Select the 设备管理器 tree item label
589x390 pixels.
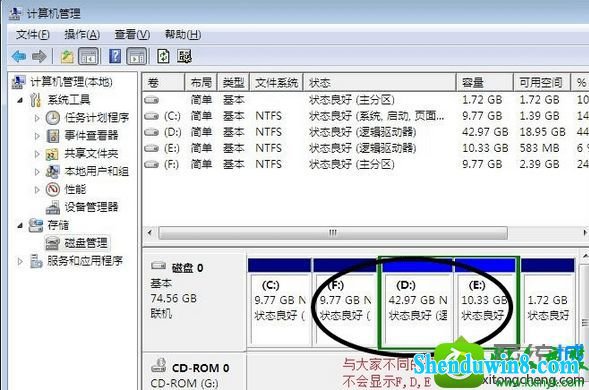click(x=91, y=207)
